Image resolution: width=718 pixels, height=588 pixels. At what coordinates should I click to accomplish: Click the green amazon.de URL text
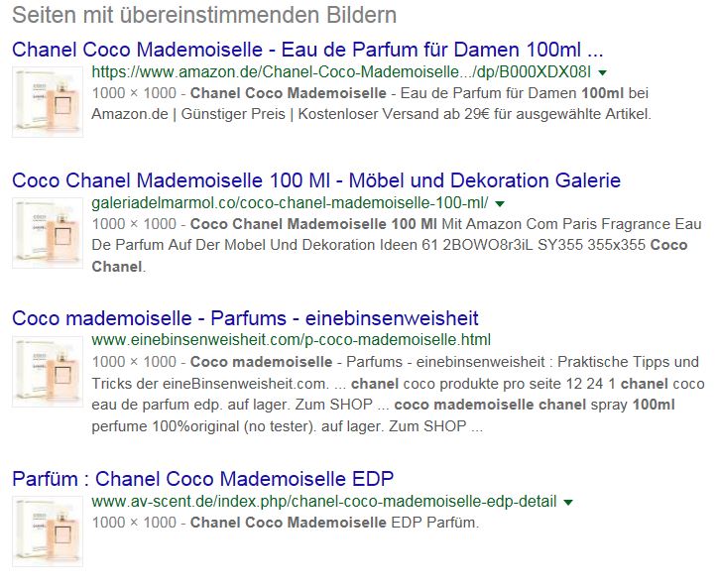click(341, 72)
